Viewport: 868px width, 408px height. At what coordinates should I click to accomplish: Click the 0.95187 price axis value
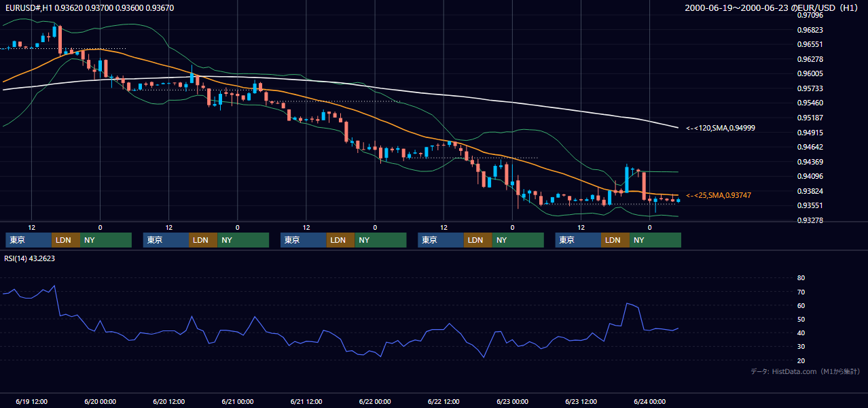coord(810,118)
